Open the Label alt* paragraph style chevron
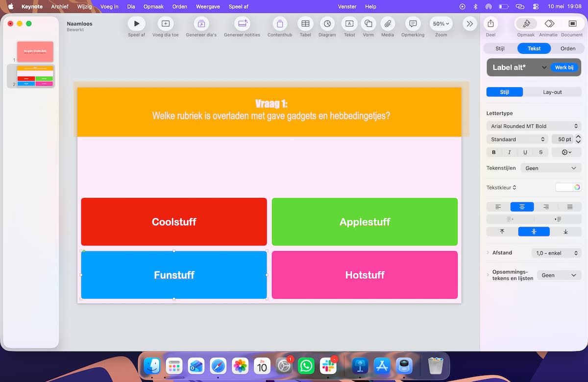The width and height of the screenshot is (588, 382). pyautogui.click(x=544, y=68)
